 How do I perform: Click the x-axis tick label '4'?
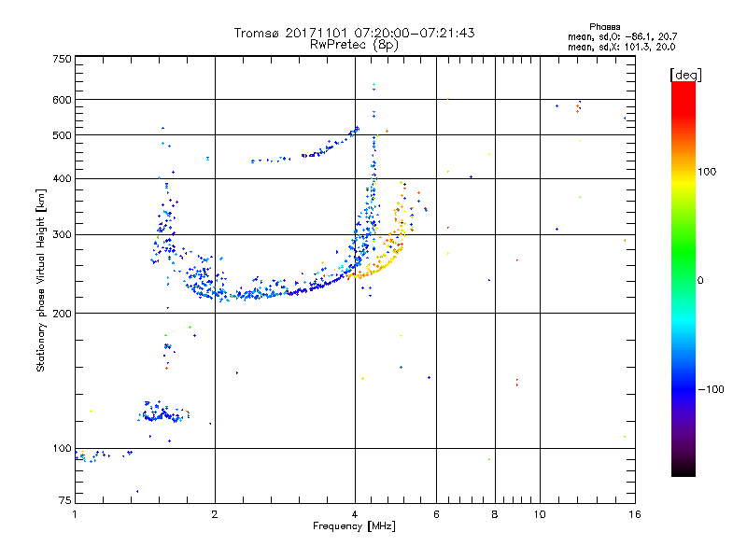click(355, 514)
